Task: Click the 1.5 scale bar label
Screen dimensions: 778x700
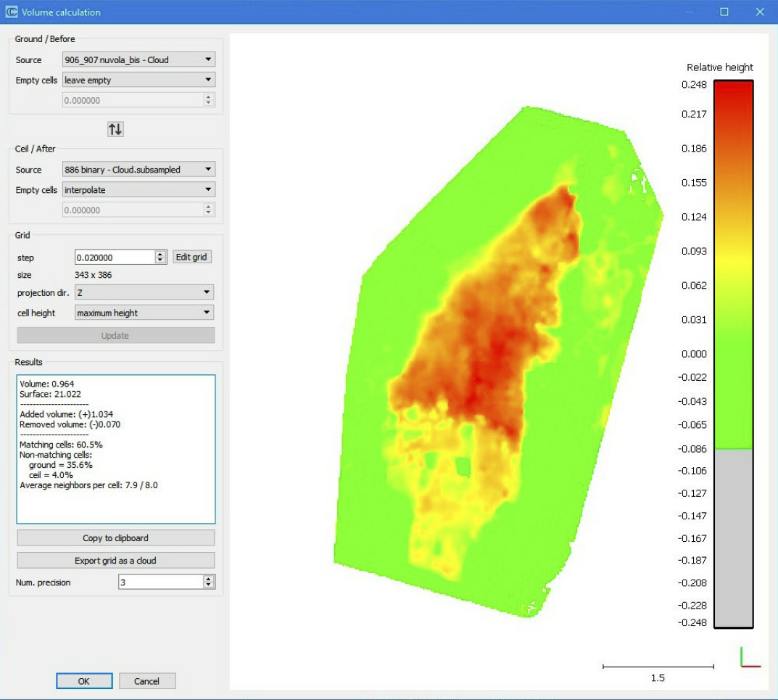Action: pos(658,678)
